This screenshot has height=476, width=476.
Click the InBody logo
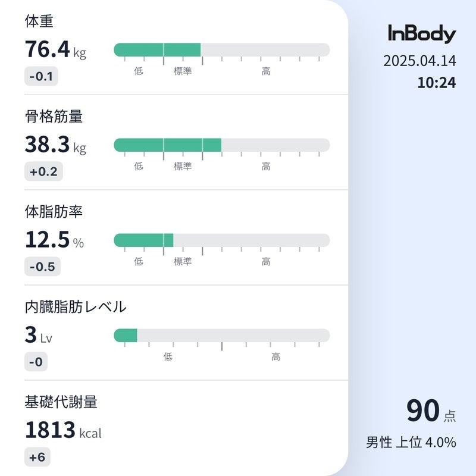point(422,34)
